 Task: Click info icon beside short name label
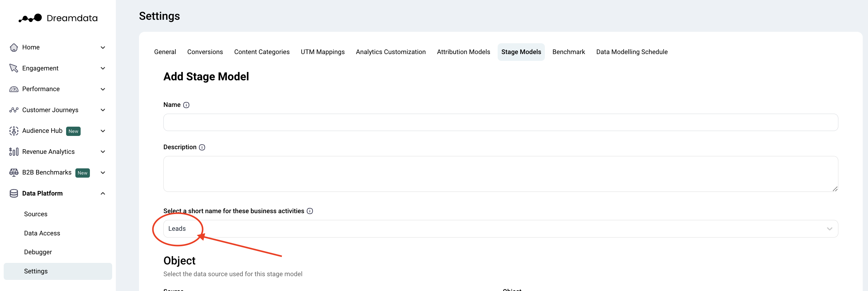tap(310, 211)
